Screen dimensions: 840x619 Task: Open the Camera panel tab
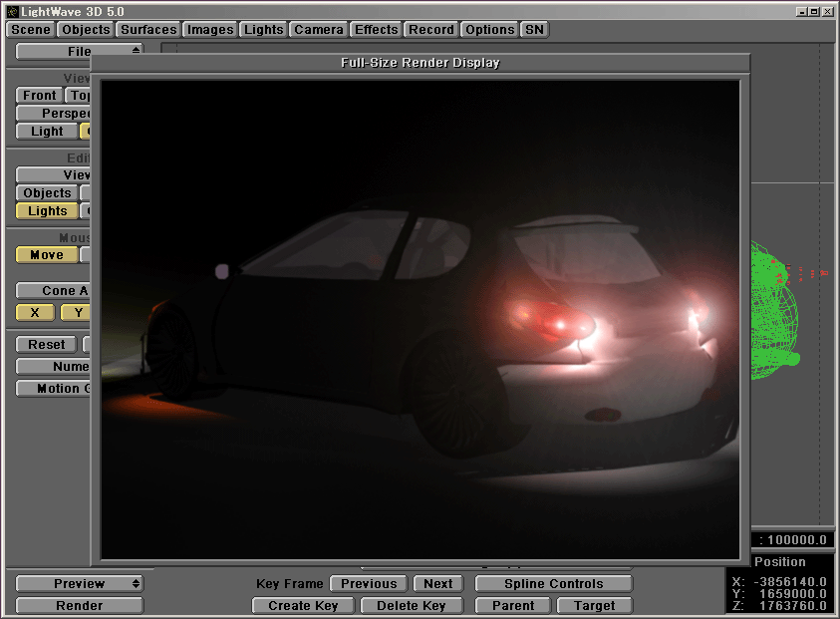click(x=319, y=30)
